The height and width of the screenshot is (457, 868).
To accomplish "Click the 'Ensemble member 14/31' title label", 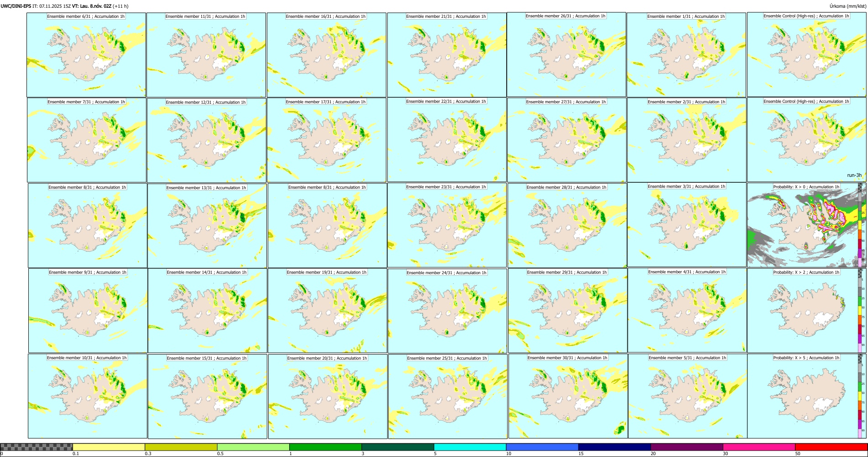I will point(206,272).
